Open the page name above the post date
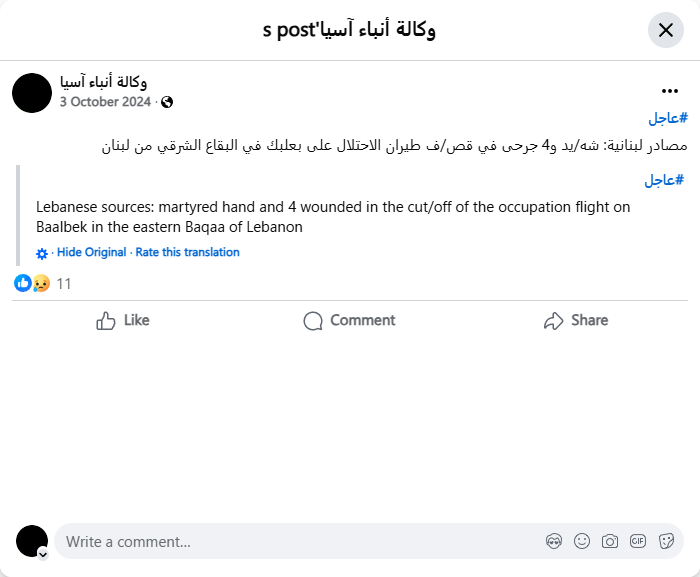Image resolution: width=700 pixels, height=577 pixels. point(104,82)
